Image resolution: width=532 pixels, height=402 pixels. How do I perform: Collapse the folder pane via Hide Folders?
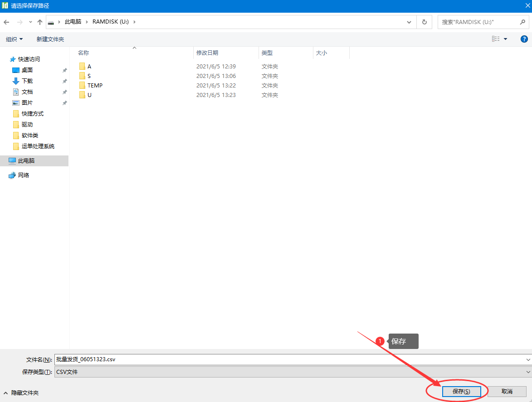[x=21, y=393]
